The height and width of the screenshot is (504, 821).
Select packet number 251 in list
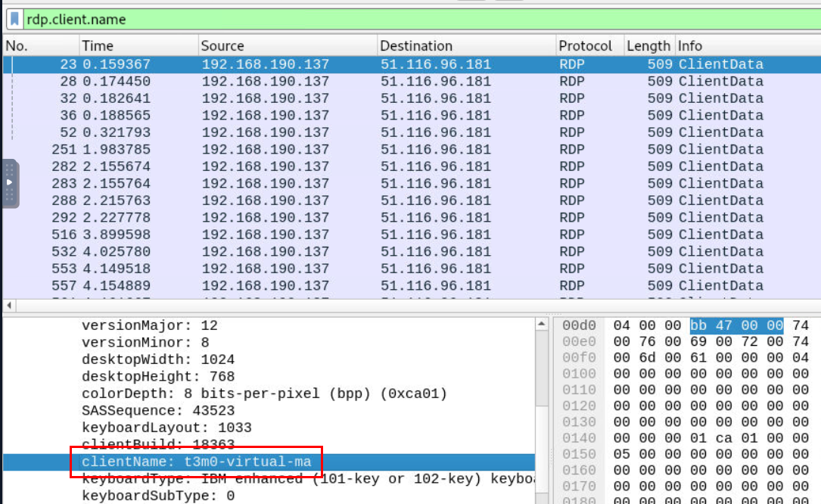pyautogui.click(x=303, y=150)
